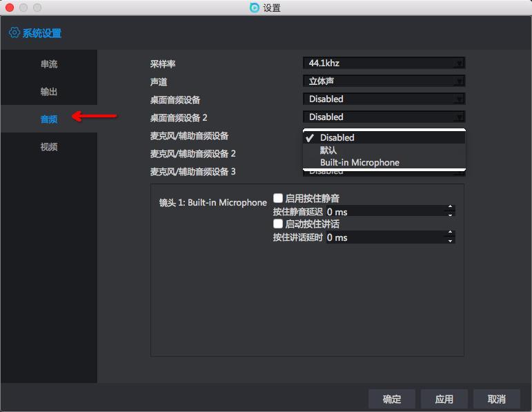Click the 系统设置 heading text
Screen dimensions: 532x412
coord(42,33)
